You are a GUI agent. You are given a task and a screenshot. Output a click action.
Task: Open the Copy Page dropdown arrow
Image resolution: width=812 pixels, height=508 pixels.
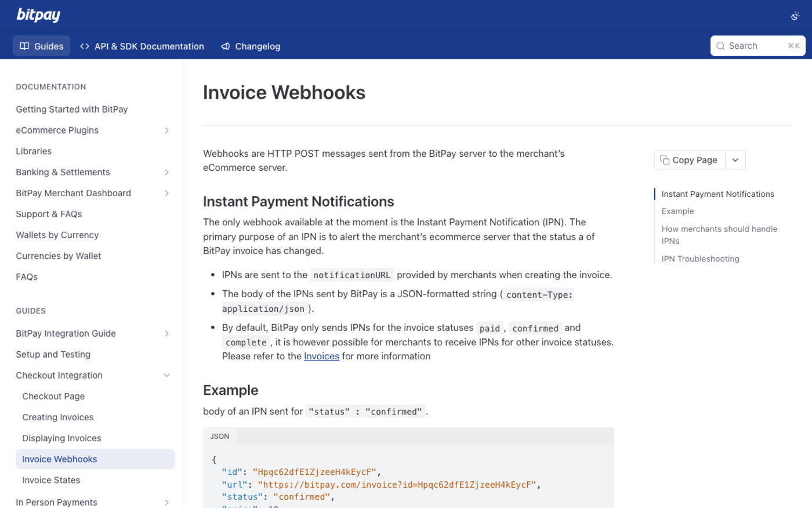tap(735, 160)
